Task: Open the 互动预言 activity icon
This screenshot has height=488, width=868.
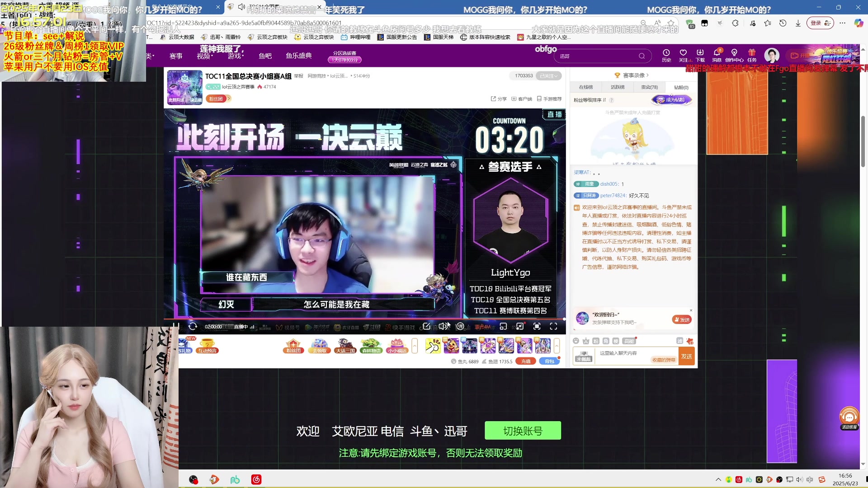Action: [x=207, y=346]
